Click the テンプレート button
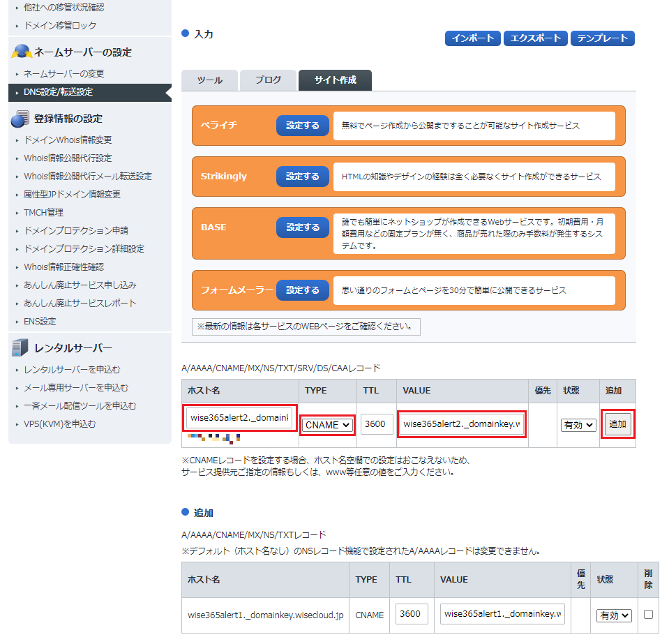The height and width of the screenshot is (644, 669). coord(603,38)
